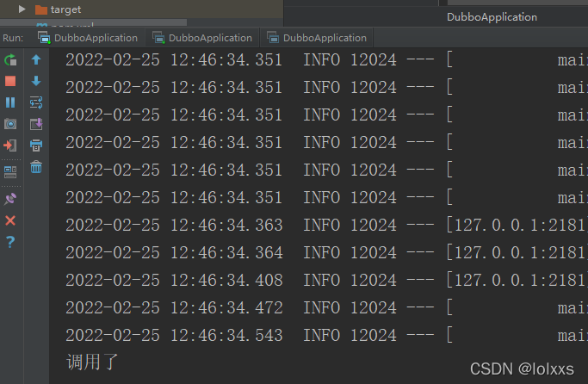Expand the target folder arrow

(22, 9)
